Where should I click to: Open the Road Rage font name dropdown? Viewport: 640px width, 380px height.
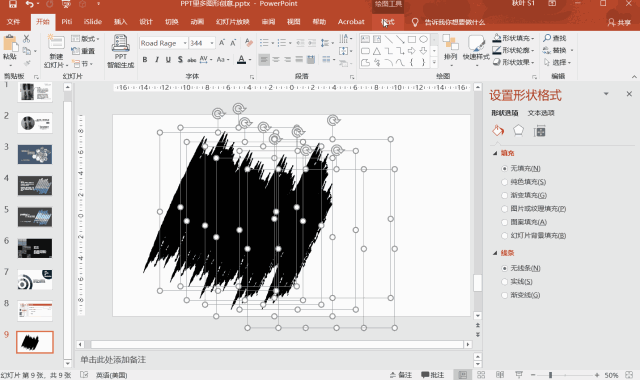coord(185,43)
